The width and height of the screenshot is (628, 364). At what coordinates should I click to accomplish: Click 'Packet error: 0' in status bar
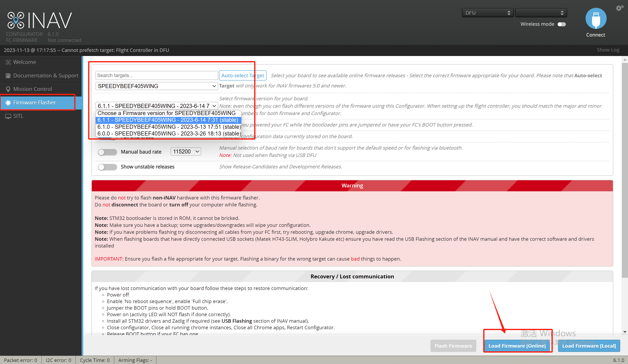coord(20,360)
